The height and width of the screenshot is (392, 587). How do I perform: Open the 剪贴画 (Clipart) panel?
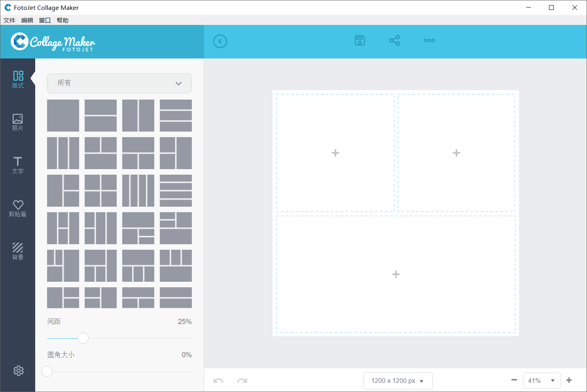18,208
